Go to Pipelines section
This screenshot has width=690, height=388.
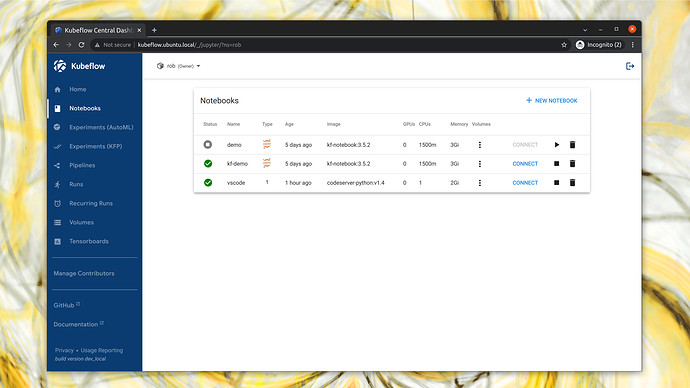click(x=82, y=165)
